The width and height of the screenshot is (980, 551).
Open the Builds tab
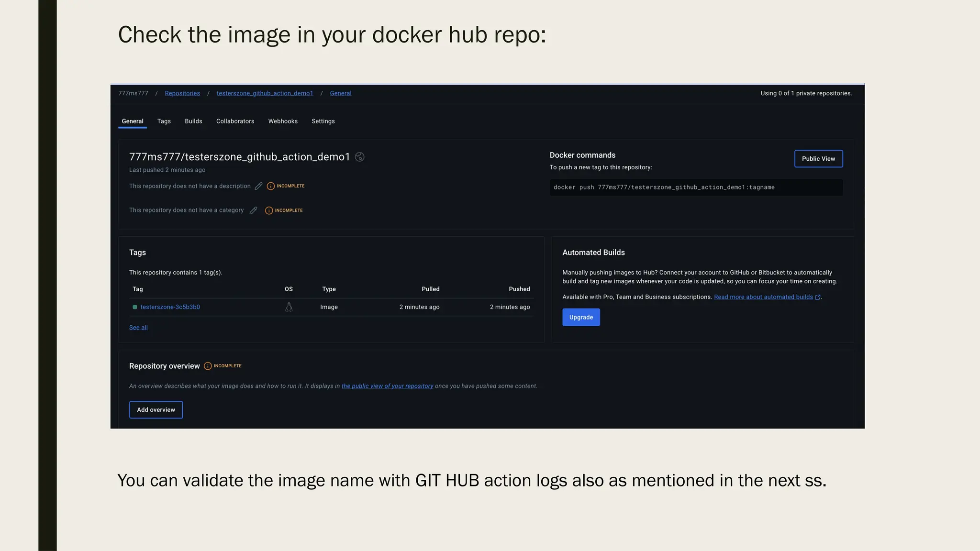point(193,121)
